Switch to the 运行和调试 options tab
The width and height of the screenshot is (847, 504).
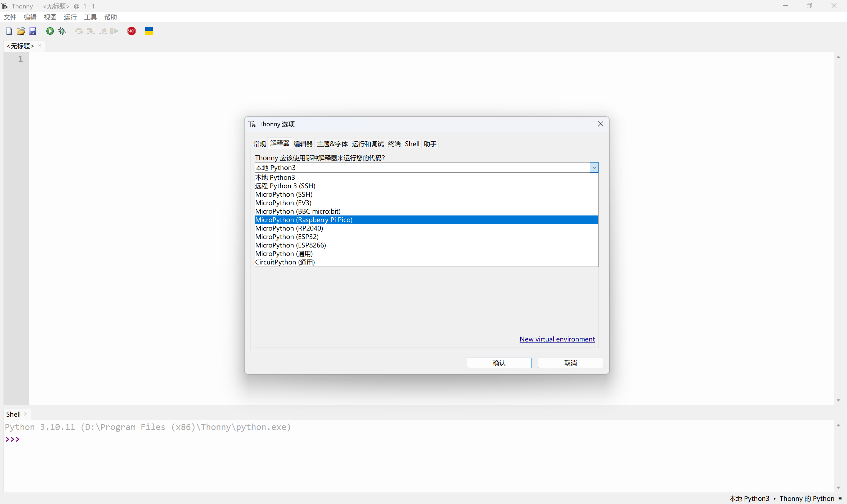367,144
